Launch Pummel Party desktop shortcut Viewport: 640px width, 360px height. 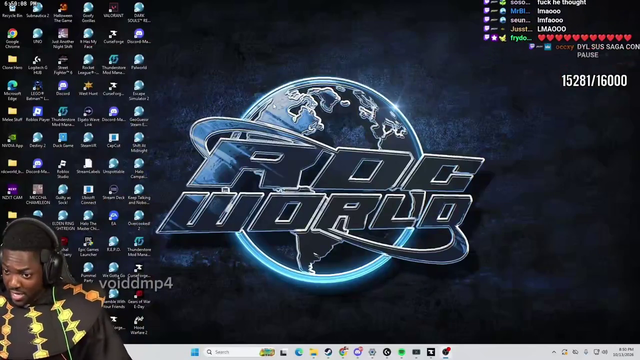tap(88, 272)
